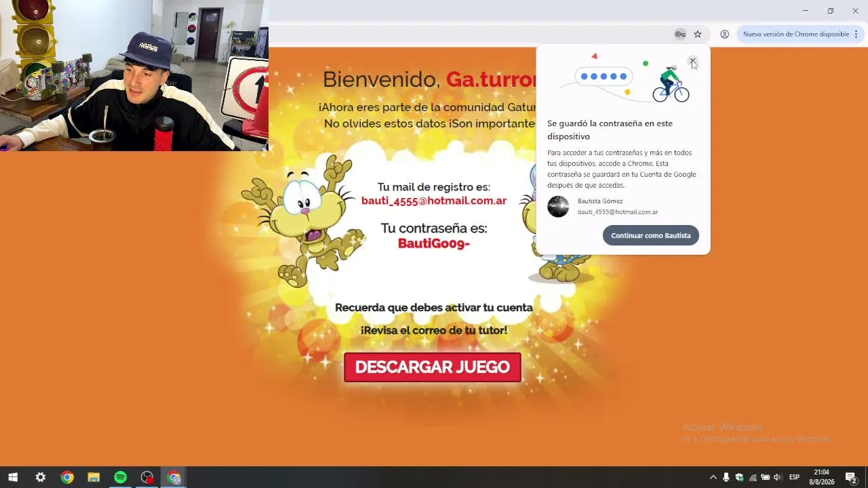Click 'Se guardó la contraseña en este dispositivo' heading
The height and width of the screenshot is (488, 868).
[610, 129]
